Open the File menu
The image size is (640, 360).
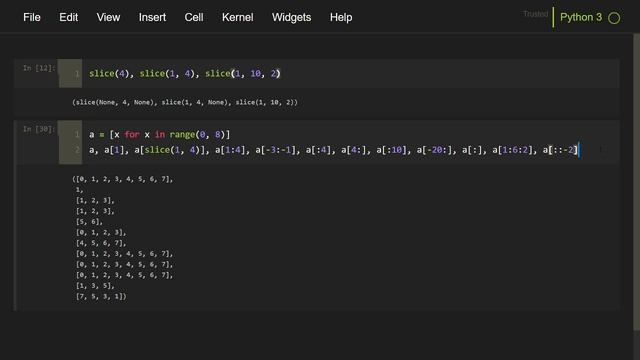[x=32, y=17]
